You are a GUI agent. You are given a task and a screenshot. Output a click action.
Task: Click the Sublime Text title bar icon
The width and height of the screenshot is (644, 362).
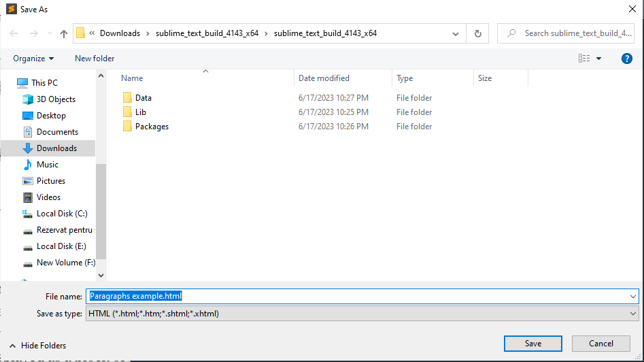point(12,9)
